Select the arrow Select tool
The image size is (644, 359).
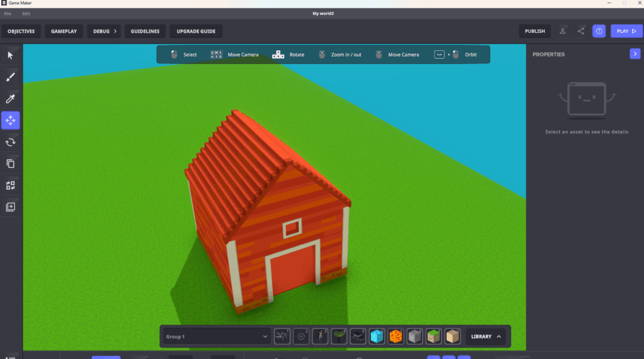pos(10,56)
